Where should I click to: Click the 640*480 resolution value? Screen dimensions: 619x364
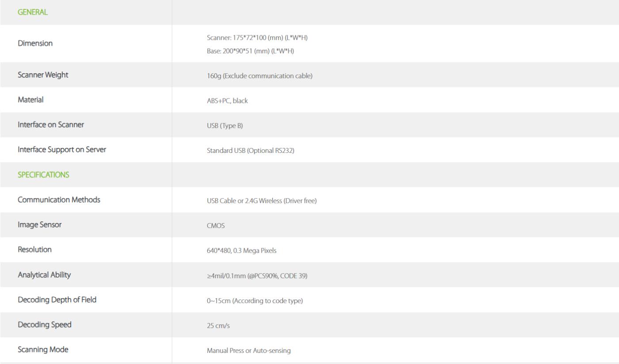click(x=242, y=250)
